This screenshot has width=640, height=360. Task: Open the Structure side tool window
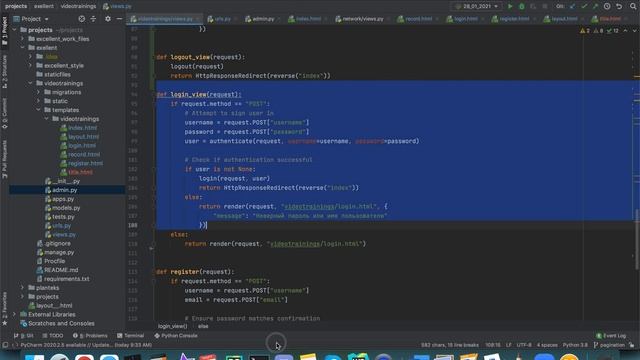(x=4, y=72)
